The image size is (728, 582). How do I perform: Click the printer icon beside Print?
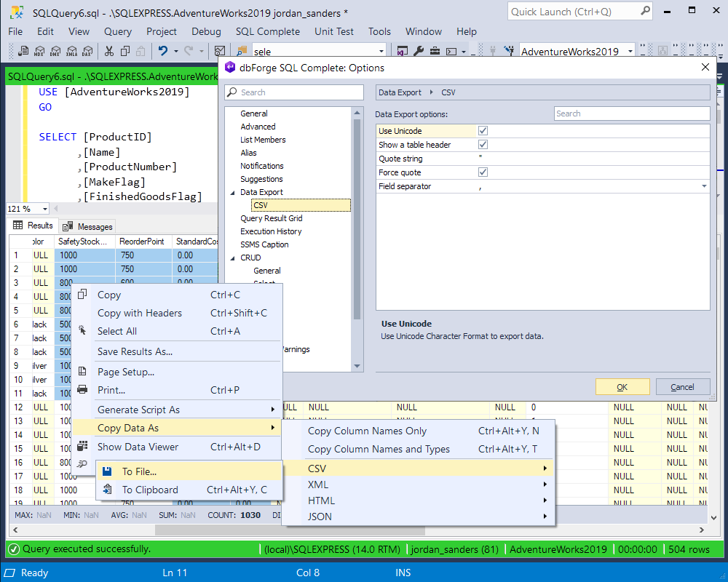82,389
